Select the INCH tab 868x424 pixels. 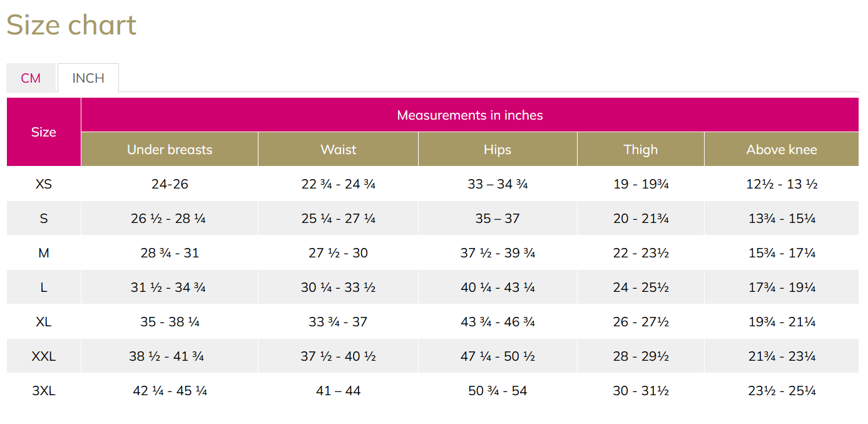point(88,78)
